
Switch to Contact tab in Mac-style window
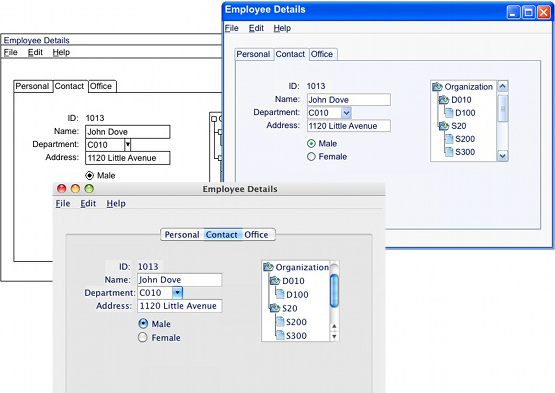tap(223, 234)
